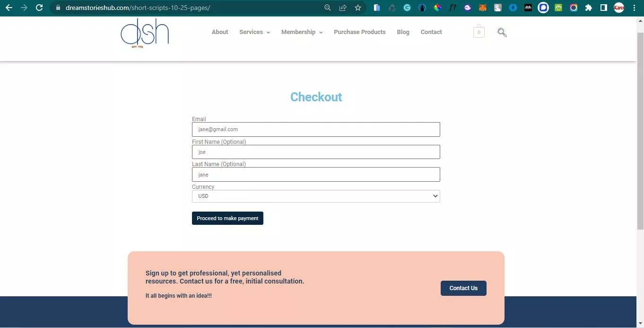Expand the Services menu chevron
Image resolution: width=644 pixels, height=328 pixels.
[268, 32]
